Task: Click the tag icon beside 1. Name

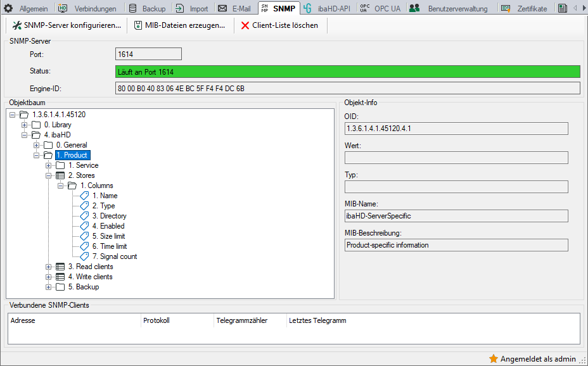Action: (x=84, y=196)
